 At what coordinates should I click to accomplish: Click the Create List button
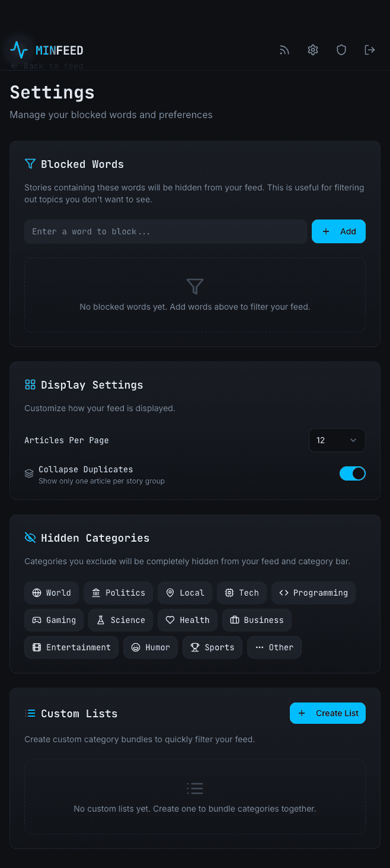[327, 713]
